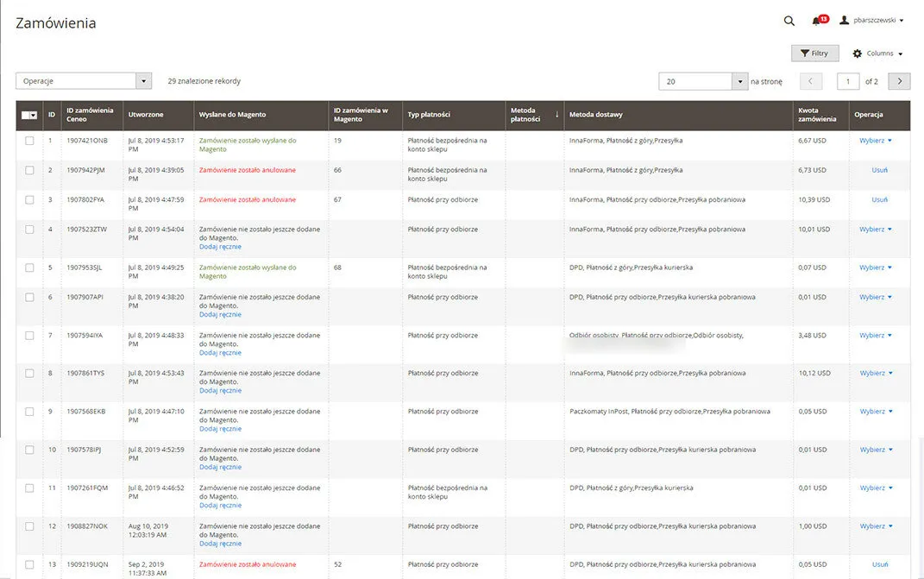924x579 pixels.
Task: Click Dodaj ręcznie for order 1908827NOK
Action: (x=220, y=544)
